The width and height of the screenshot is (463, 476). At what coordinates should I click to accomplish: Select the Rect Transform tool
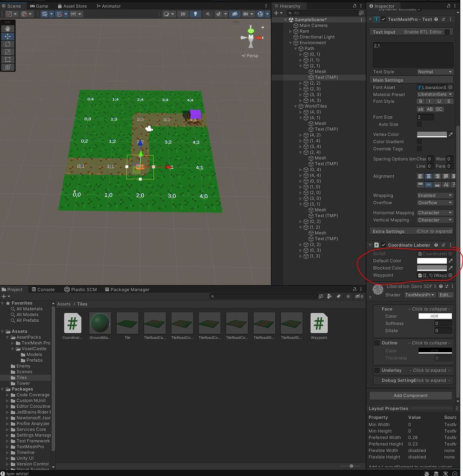point(8,59)
